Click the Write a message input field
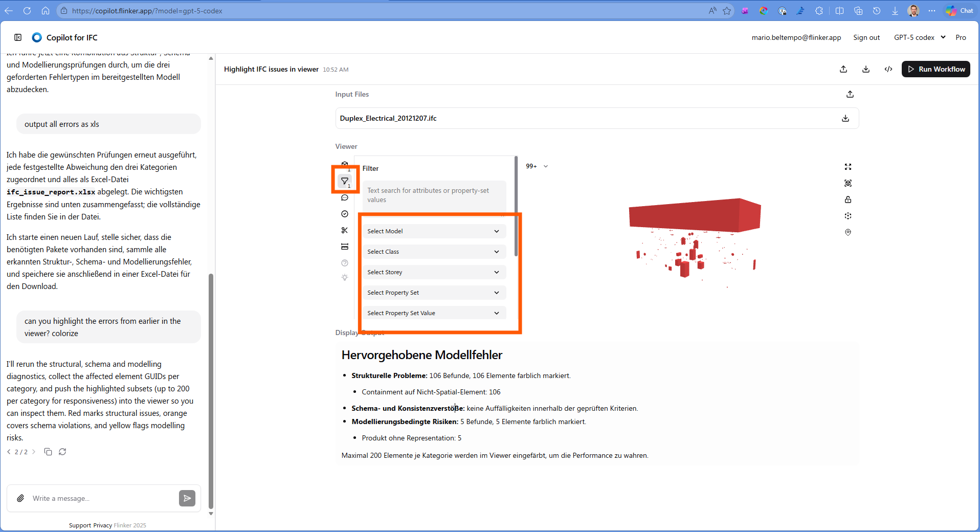Screen dimensions: 980x532 click(97, 498)
